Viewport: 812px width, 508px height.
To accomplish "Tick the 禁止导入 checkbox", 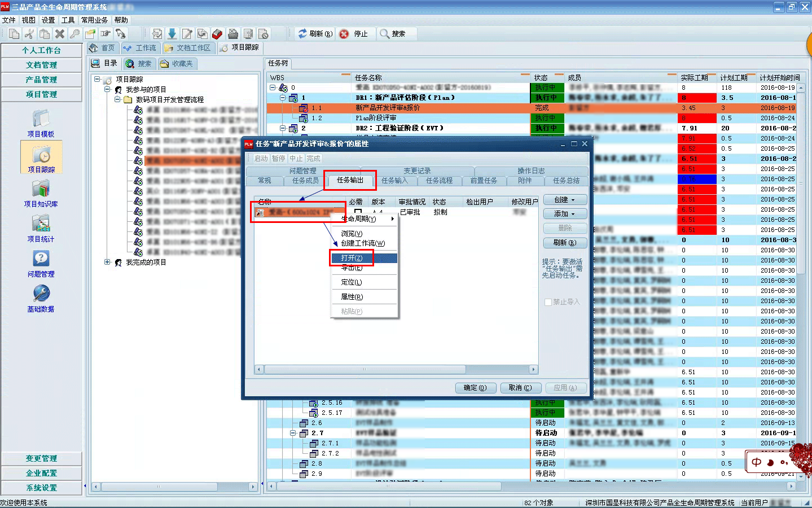I will (x=548, y=303).
